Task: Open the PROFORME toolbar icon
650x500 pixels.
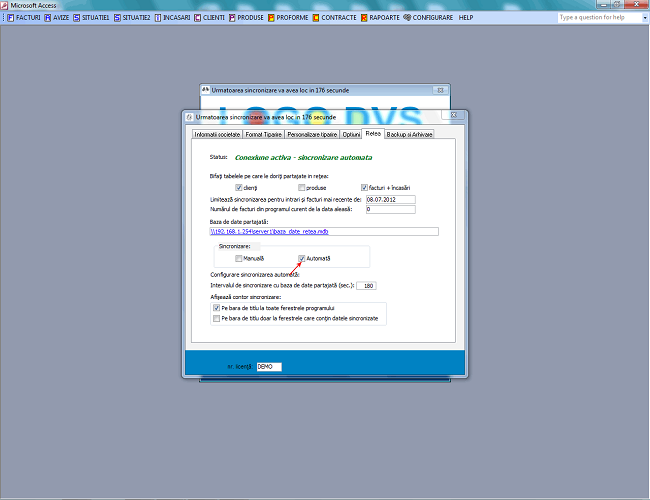Action: [272, 17]
